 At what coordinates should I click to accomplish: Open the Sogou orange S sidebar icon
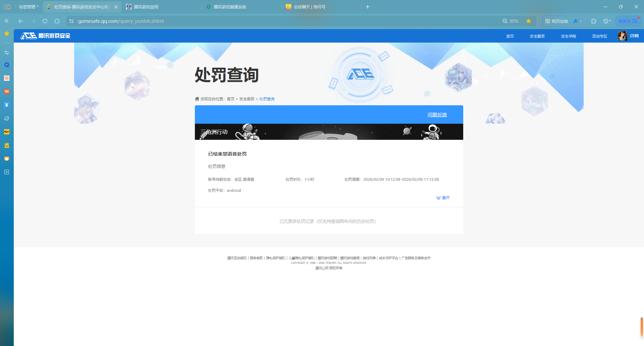pos(7,78)
